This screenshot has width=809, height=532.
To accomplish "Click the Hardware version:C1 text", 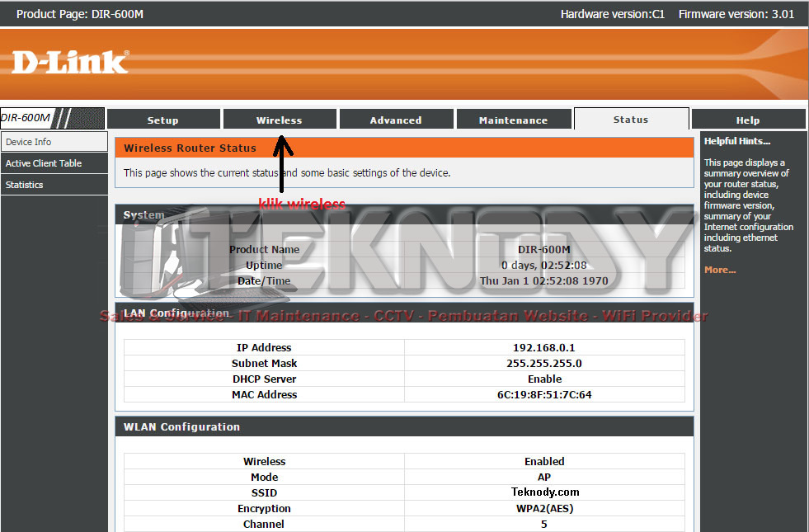I will pos(613,14).
